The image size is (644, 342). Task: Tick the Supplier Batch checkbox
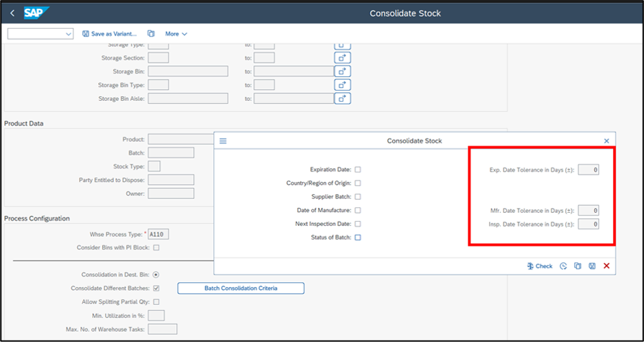tap(358, 196)
